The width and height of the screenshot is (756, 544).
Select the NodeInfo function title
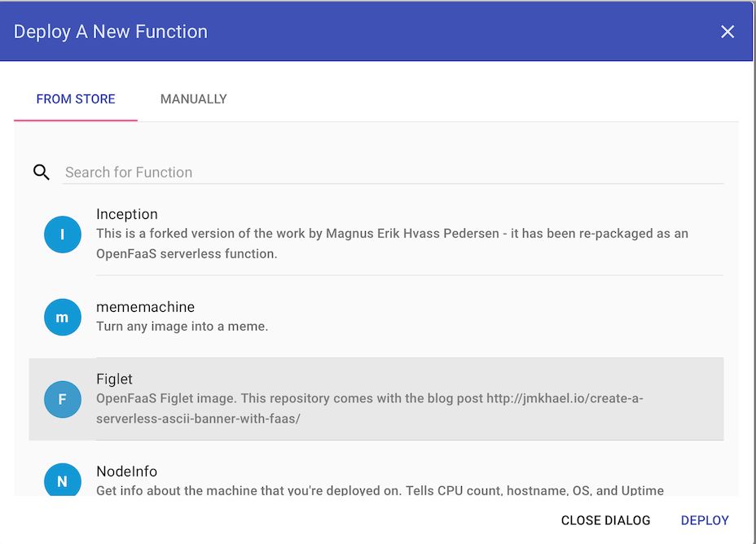(x=127, y=472)
